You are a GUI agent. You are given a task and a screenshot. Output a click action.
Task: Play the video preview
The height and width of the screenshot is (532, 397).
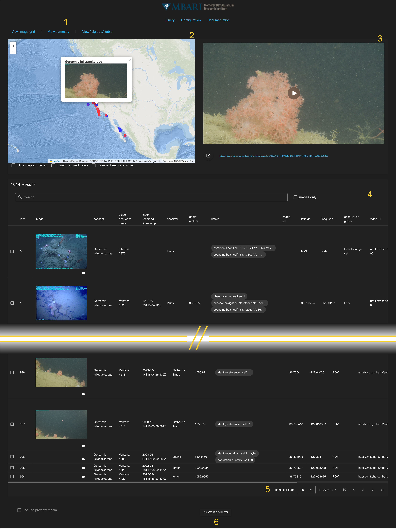pos(294,93)
